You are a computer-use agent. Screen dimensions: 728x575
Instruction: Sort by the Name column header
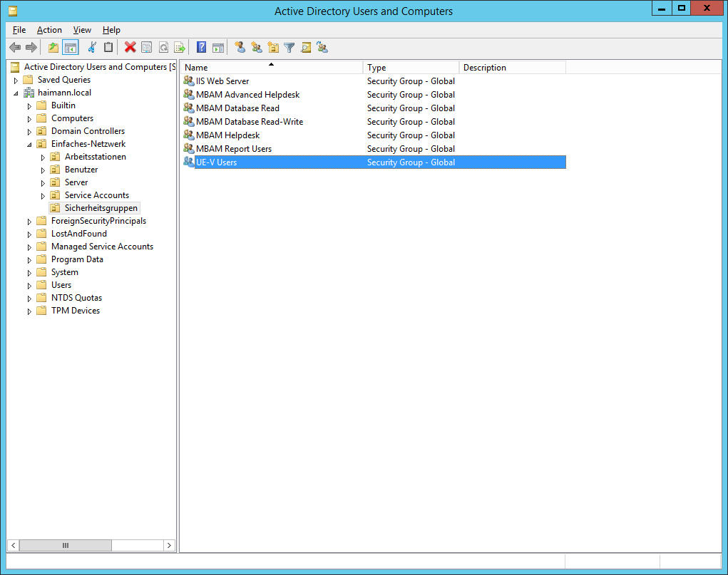coord(271,67)
